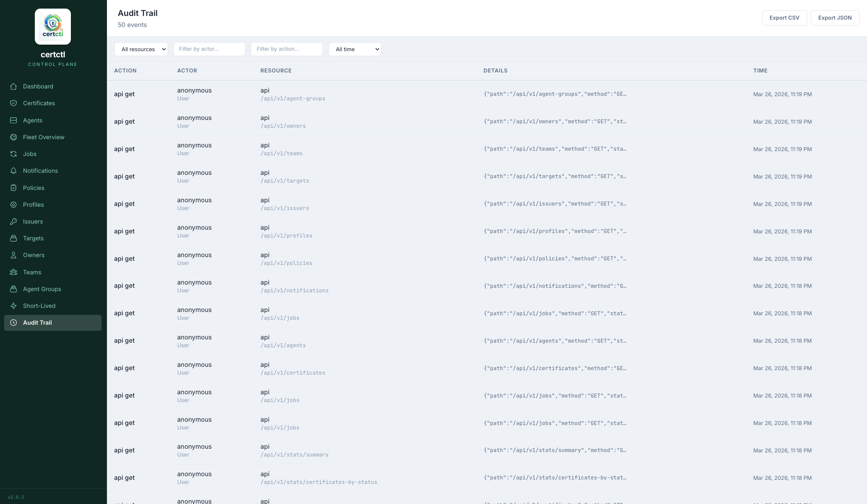
Task: Go to Certificates section
Action: click(x=53, y=103)
